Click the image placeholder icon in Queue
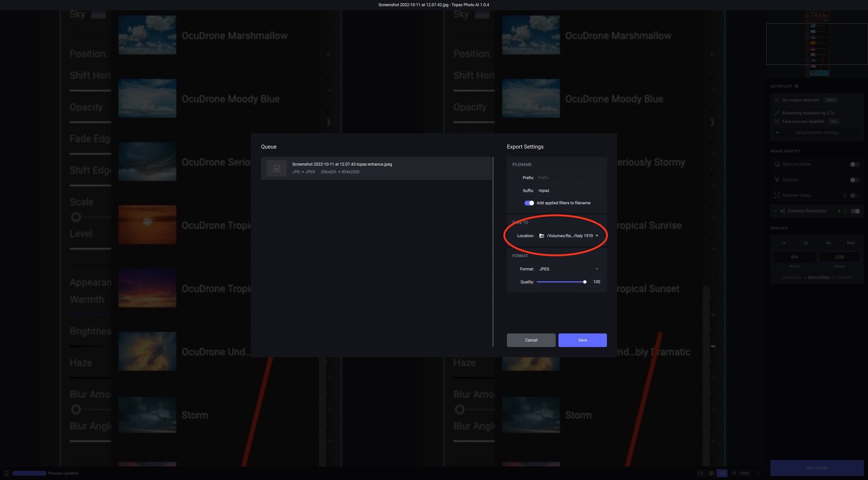The height and width of the screenshot is (480, 868). pyautogui.click(x=277, y=168)
